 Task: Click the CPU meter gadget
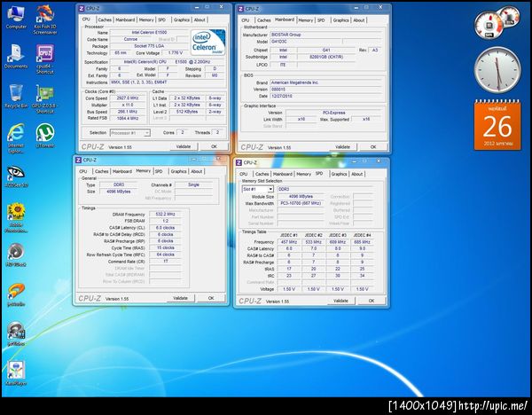point(496,24)
